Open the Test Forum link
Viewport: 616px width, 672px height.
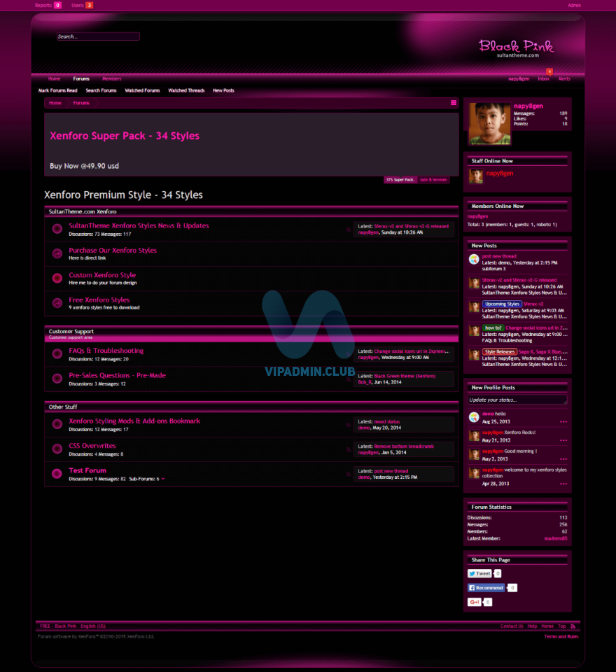click(87, 470)
